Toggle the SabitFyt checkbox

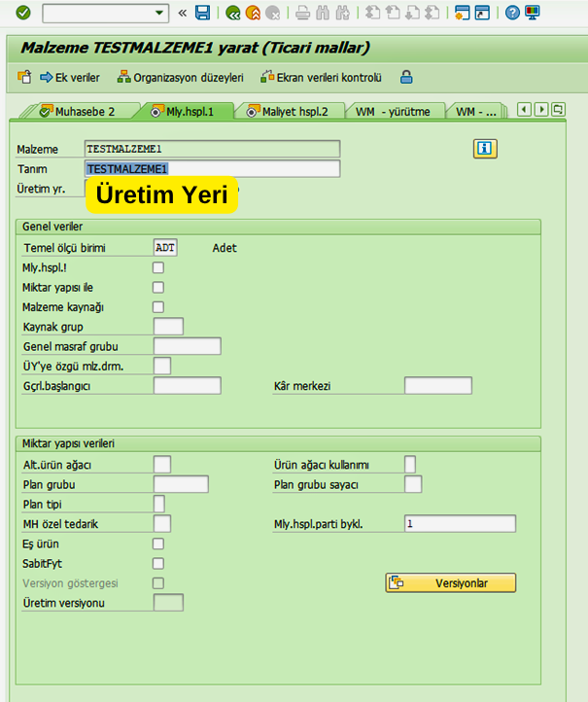158,564
